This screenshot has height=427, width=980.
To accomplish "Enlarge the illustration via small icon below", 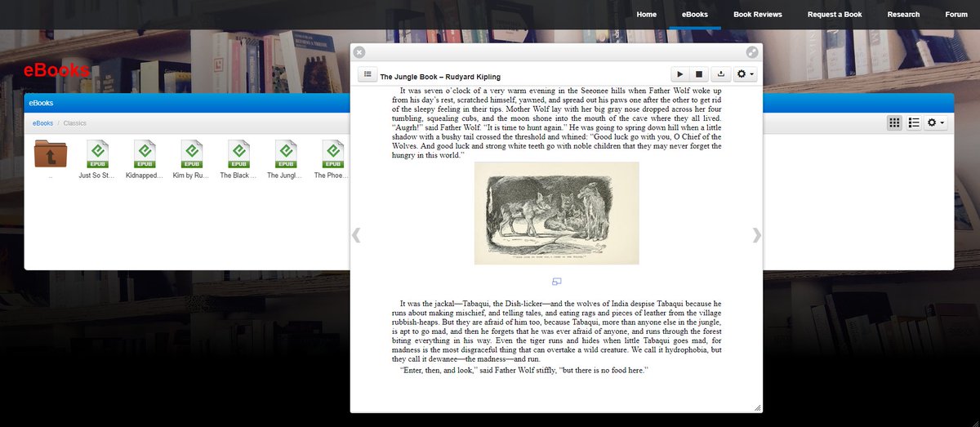I will point(556,282).
